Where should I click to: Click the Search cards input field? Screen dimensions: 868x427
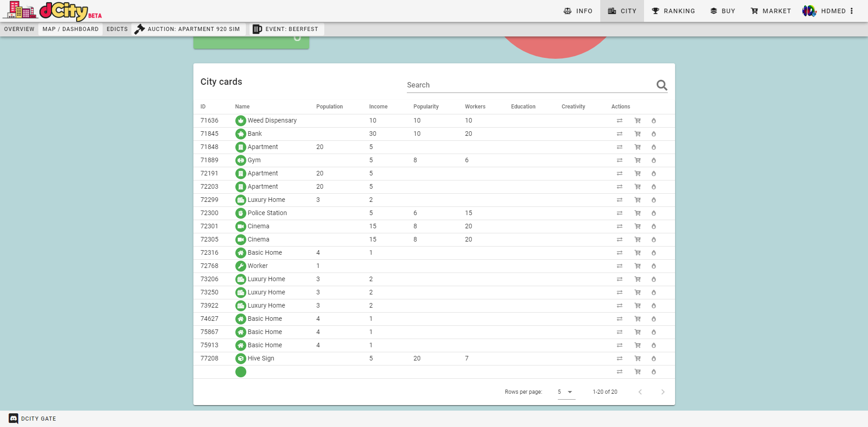[x=529, y=85]
